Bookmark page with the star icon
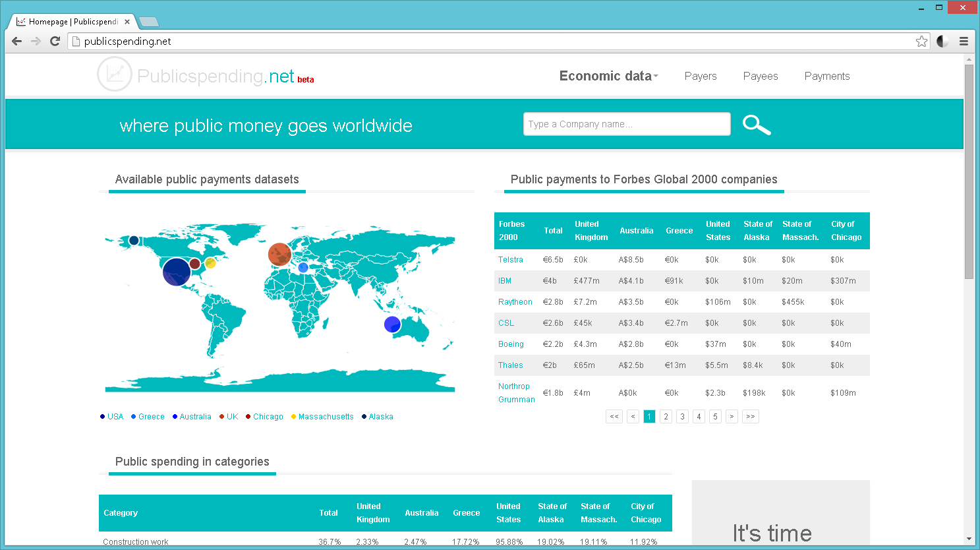 click(x=921, y=42)
